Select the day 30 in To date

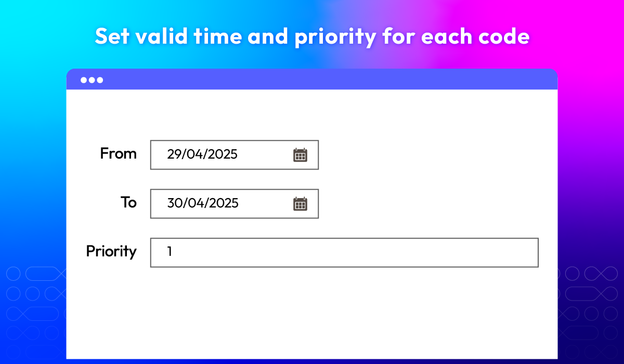tap(174, 203)
